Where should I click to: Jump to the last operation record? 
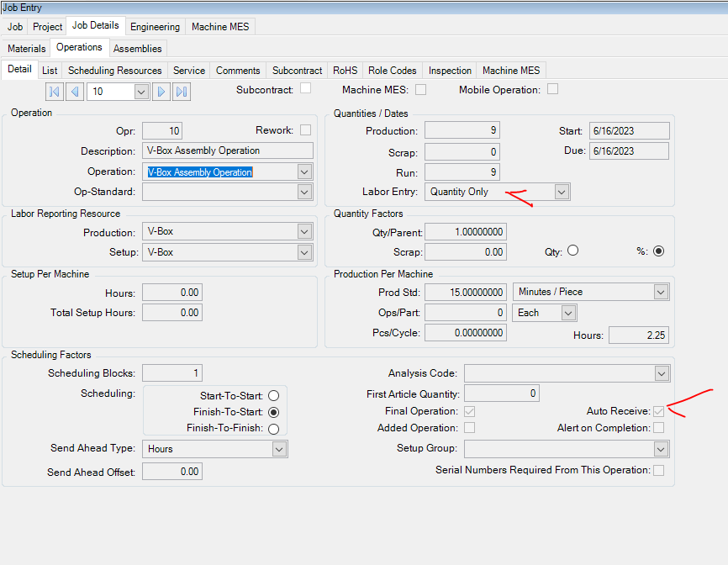click(x=182, y=92)
